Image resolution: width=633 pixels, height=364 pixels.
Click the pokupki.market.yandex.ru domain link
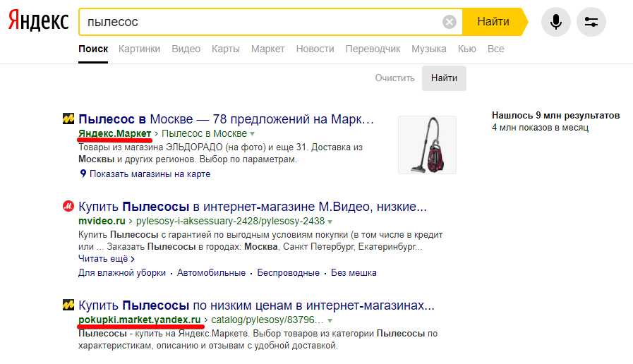pyautogui.click(x=139, y=320)
